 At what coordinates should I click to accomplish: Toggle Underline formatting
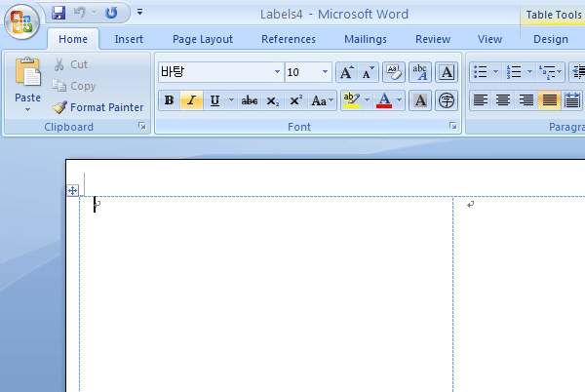coord(214,100)
